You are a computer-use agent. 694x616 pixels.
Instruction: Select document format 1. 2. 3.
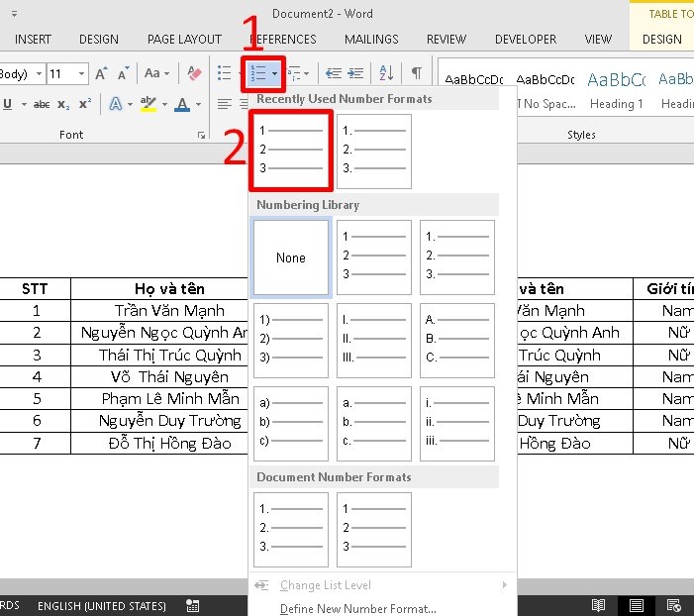coord(291,530)
